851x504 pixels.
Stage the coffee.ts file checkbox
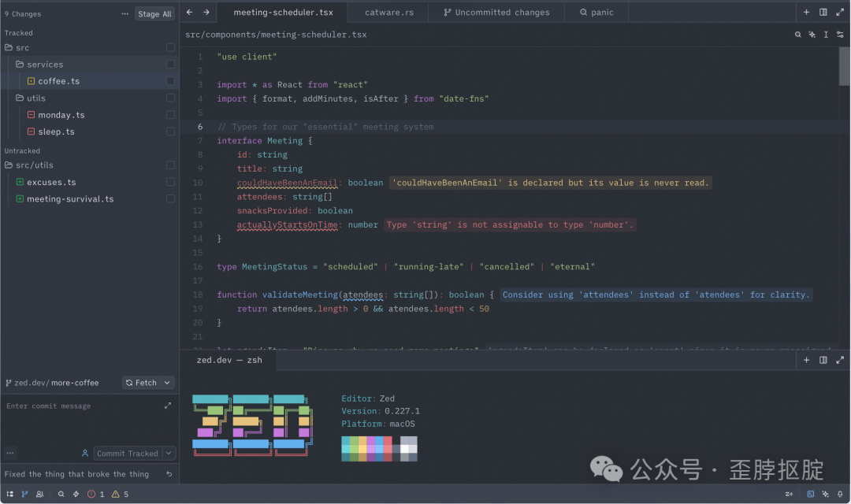click(x=170, y=81)
